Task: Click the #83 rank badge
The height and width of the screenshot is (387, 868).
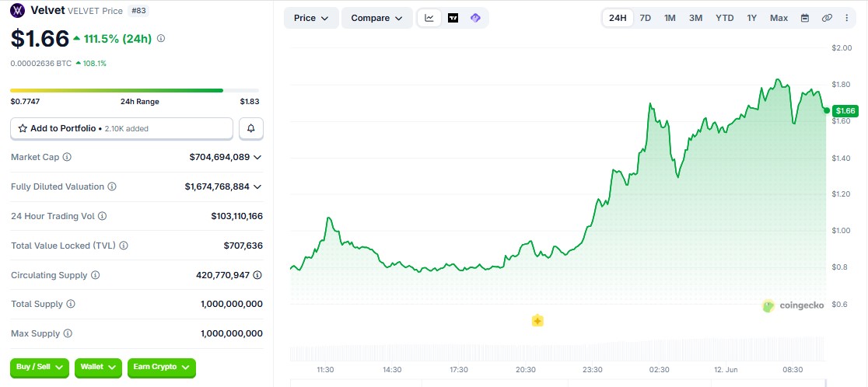Action: (138, 11)
